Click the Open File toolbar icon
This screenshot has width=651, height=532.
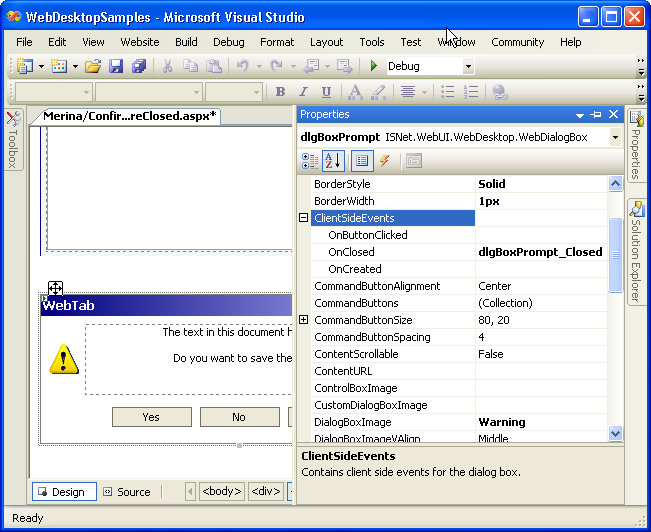[92, 66]
